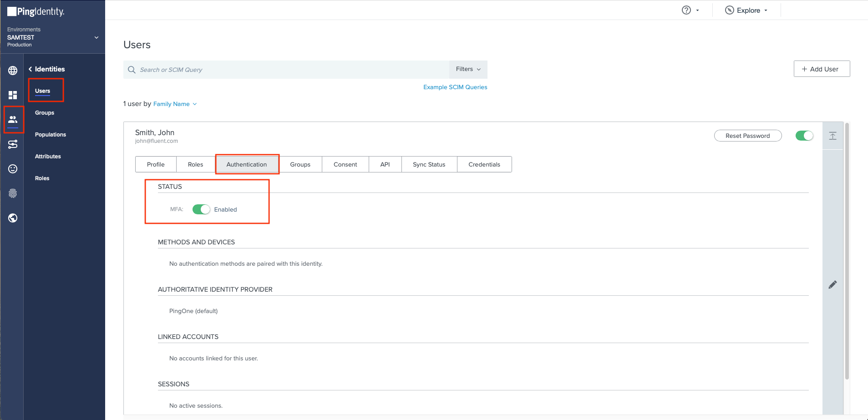The height and width of the screenshot is (420, 868).
Task: Click the pencil edit icon
Action: [x=832, y=285]
